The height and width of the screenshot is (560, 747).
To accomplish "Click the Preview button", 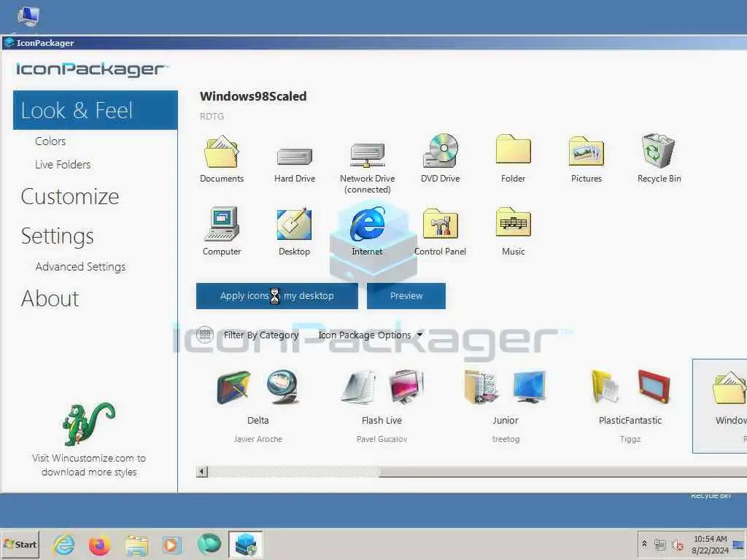I will pyautogui.click(x=406, y=296).
